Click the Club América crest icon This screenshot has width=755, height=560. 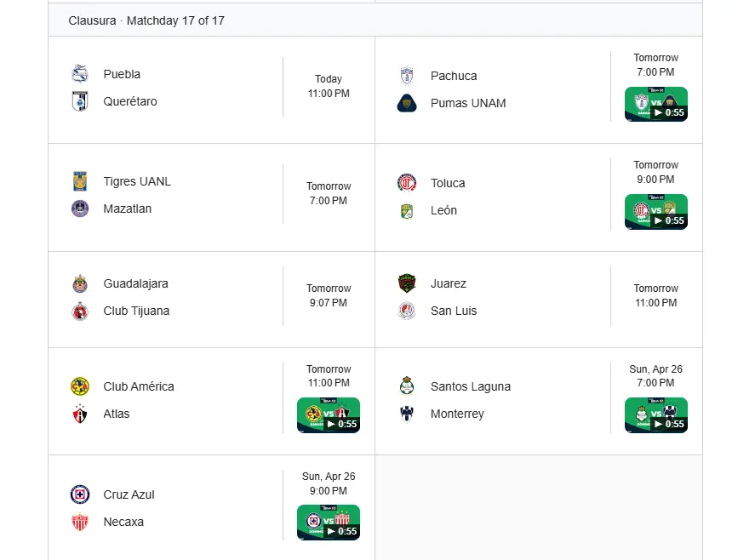click(80, 386)
